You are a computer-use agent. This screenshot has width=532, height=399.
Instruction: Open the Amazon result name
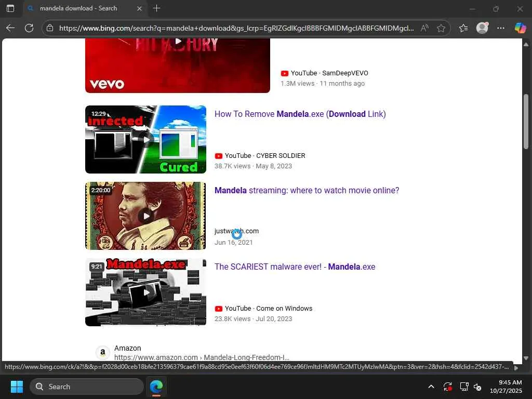coord(128,348)
